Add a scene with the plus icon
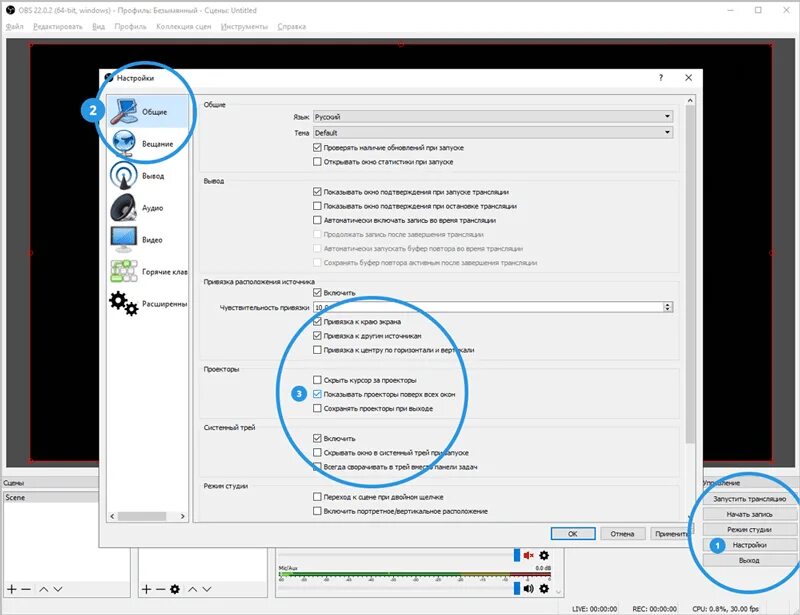800x615 pixels. tap(11, 589)
